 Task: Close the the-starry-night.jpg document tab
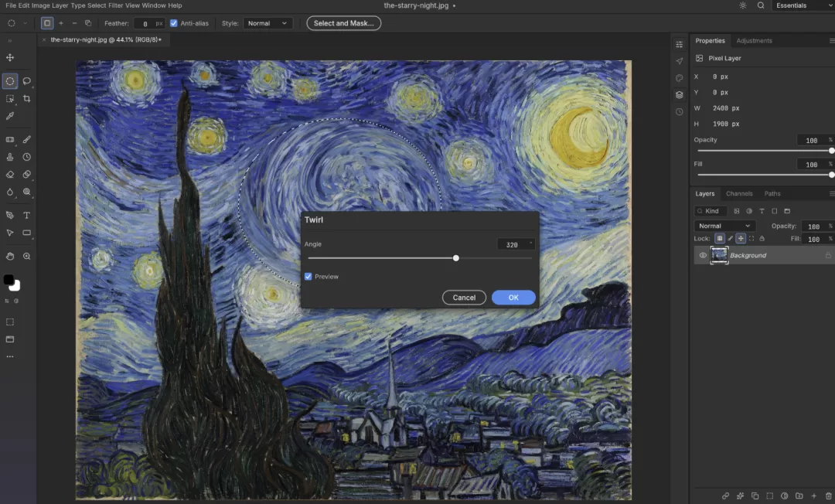pos(43,40)
